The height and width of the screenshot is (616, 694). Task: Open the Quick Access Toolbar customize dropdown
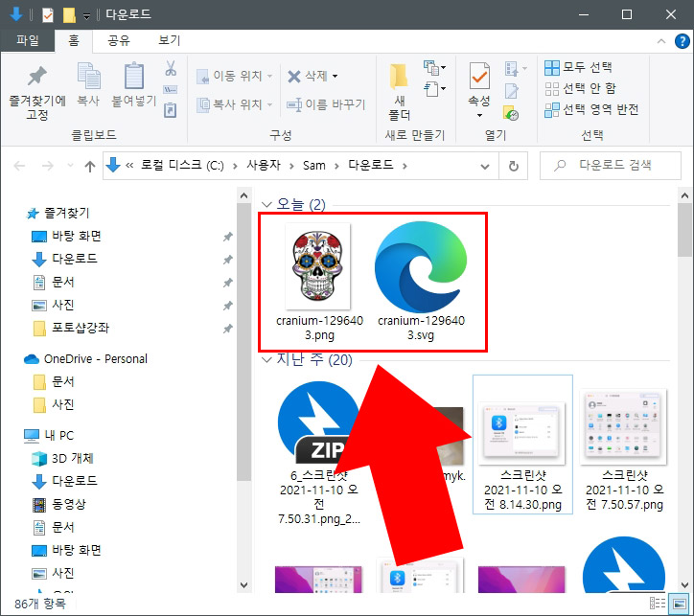(86, 16)
